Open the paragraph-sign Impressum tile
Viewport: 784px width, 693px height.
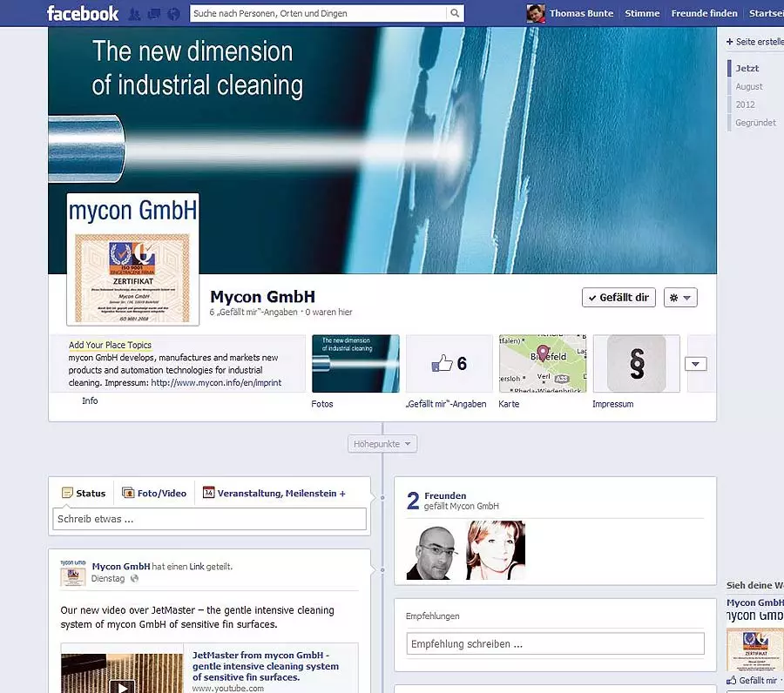coord(636,363)
